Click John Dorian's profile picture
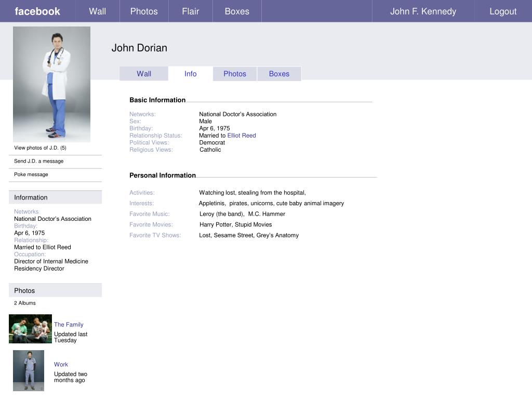The width and height of the screenshot is (532, 399). tap(51, 84)
